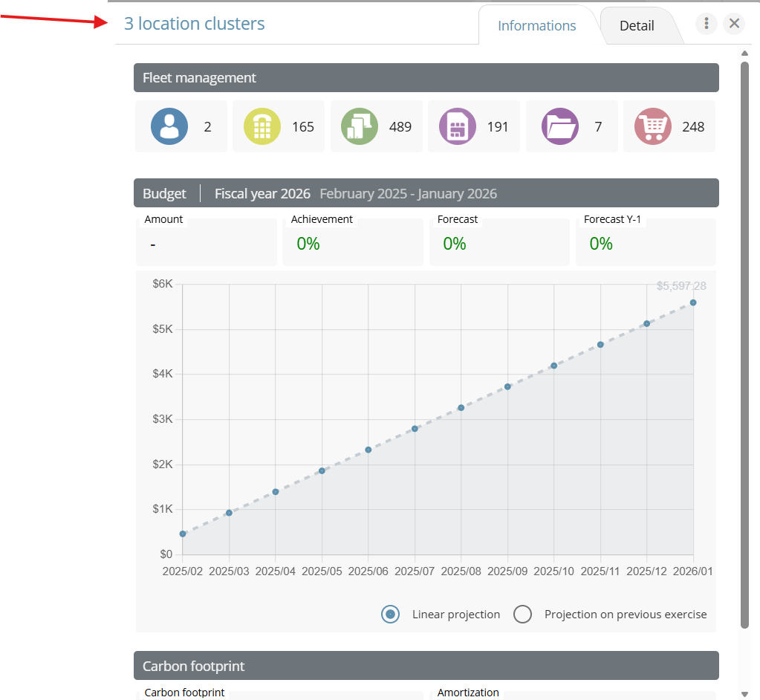This screenshot has width=760, height=700.
Task: Click the red shopping cart icon
Action: [653, 126]
